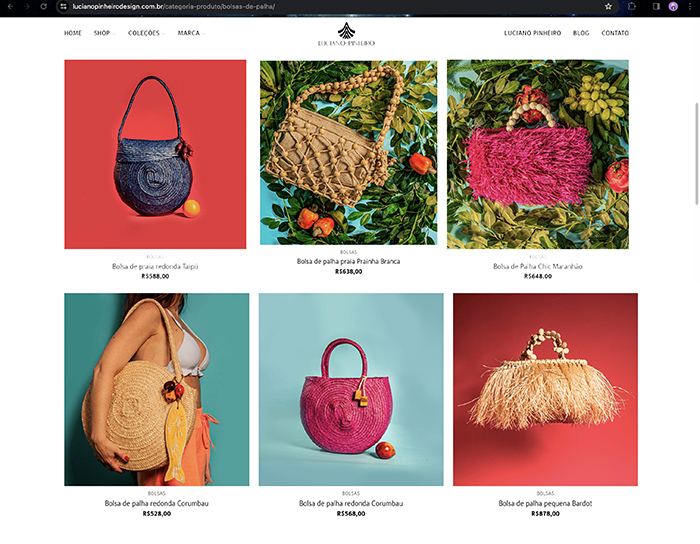The image size is (700, 544).
Task: Open the CONTATO page link
Action: point(615,33)
